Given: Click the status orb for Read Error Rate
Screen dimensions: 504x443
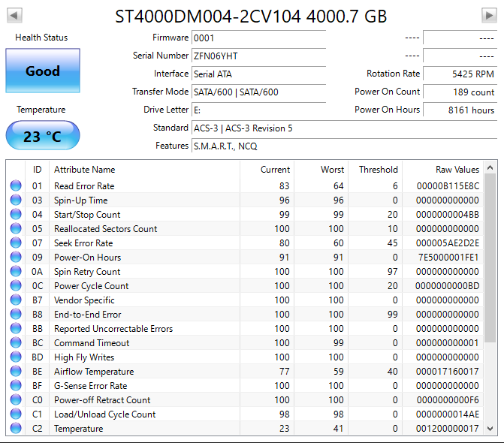Looking at the screenshot, I should (x=16, y=186).
